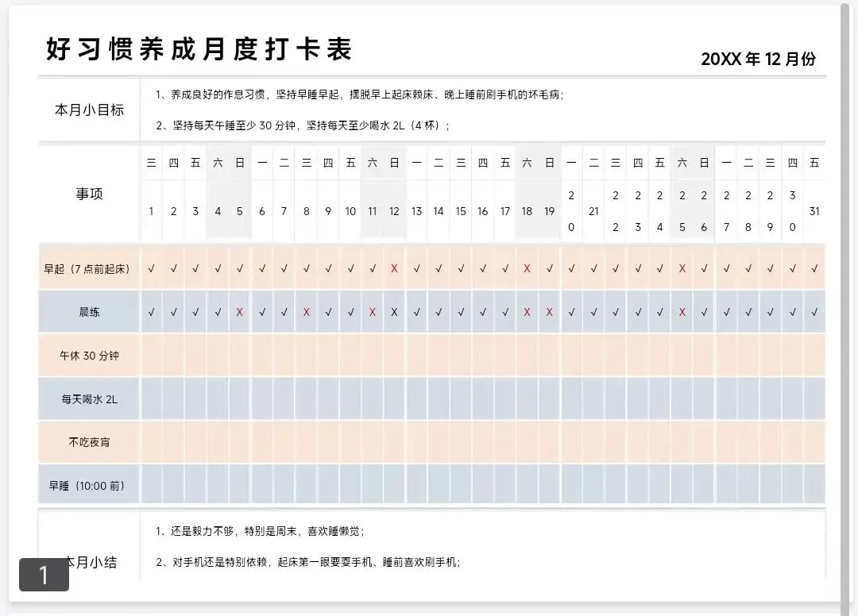Select the summary line 还是毅力不够
The width and height of the screenshot is (858, 616).
point(260,531)
